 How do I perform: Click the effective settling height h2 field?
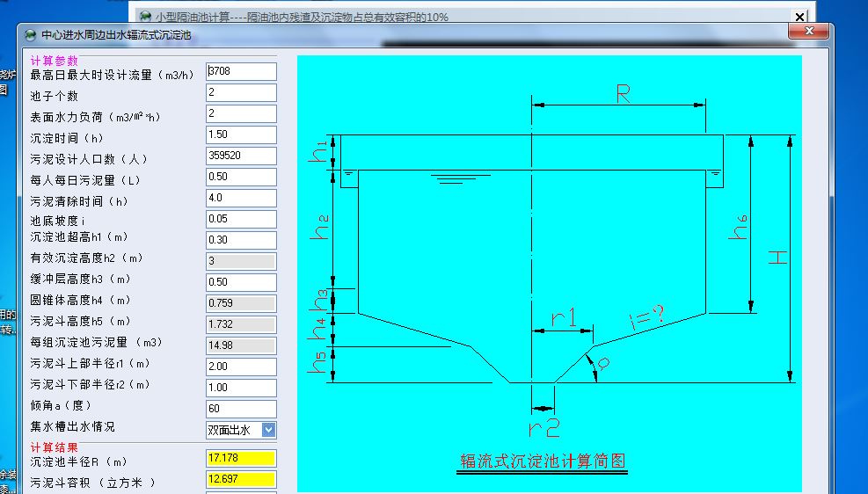click(x=241, y=260)
